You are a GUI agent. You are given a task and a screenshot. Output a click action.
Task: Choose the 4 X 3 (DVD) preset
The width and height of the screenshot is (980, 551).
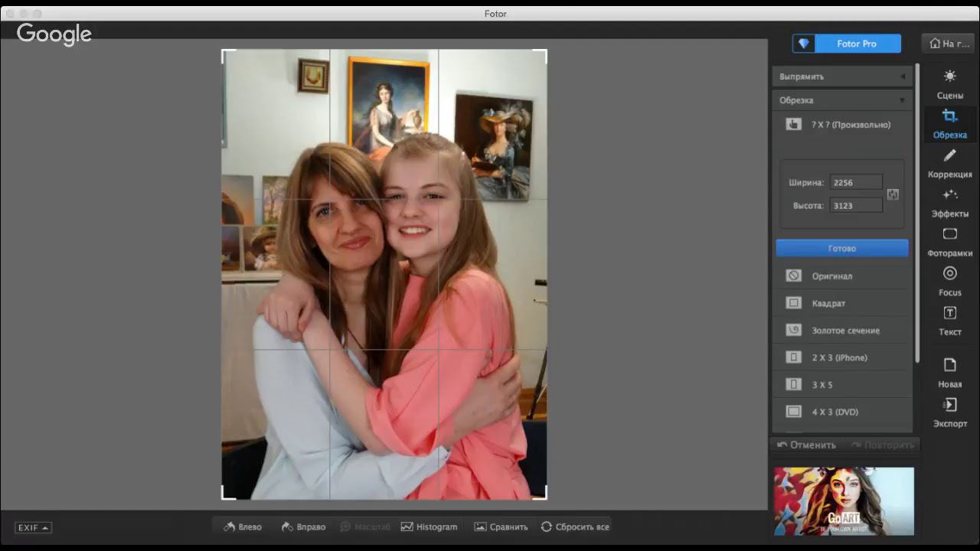point(842,412)
